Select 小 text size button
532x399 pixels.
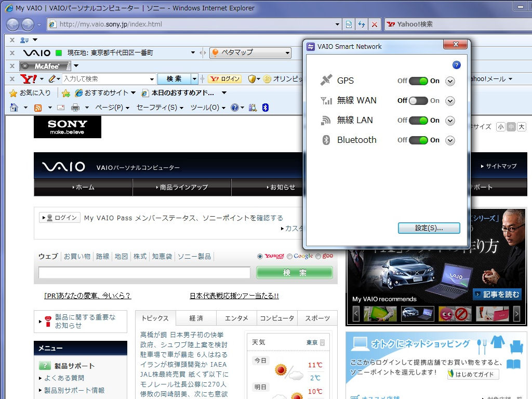[x=500, y=127]
